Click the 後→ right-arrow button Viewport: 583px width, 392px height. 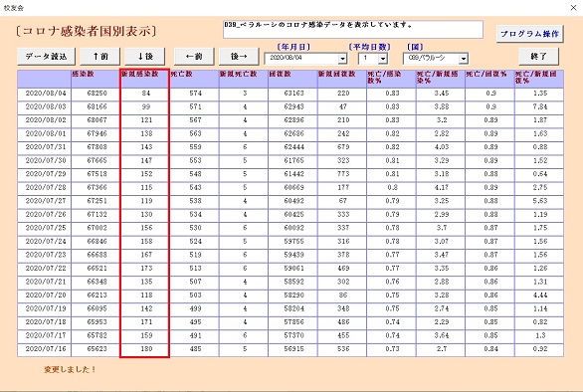coord(239,56)
